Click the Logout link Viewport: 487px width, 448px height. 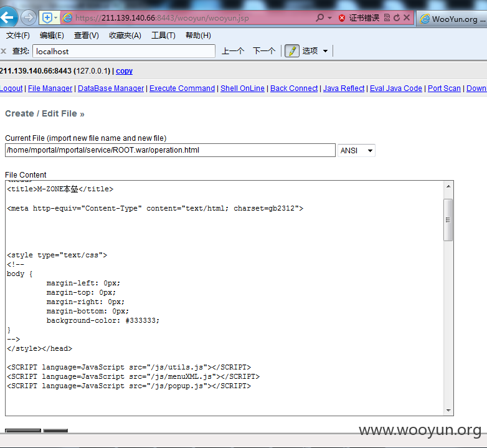[11, 88]
